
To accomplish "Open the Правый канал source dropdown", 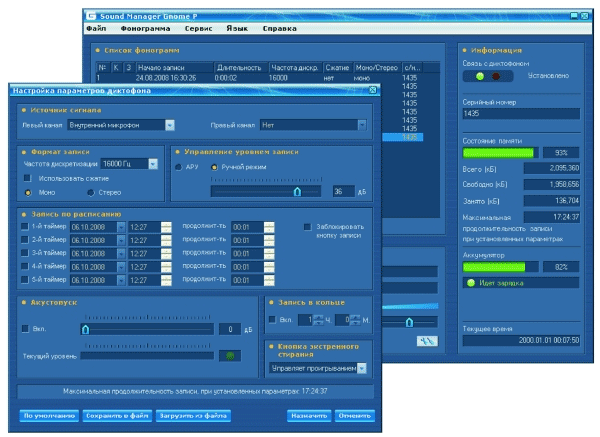I will 362,125.
